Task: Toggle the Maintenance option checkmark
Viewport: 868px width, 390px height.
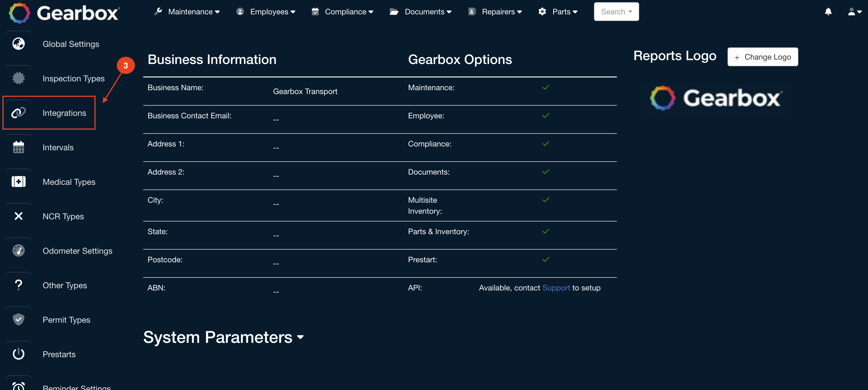Action: pos(546,87)
